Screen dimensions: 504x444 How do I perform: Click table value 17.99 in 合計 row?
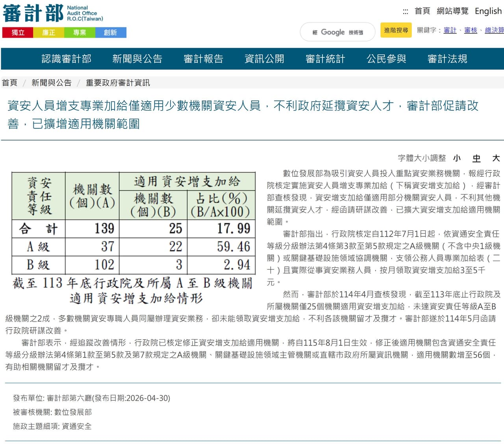pyautogui.click(x=233, y=229)
